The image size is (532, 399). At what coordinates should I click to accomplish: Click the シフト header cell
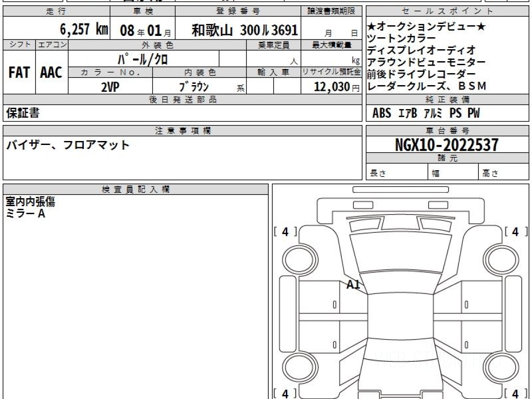(x=19, y=45)
